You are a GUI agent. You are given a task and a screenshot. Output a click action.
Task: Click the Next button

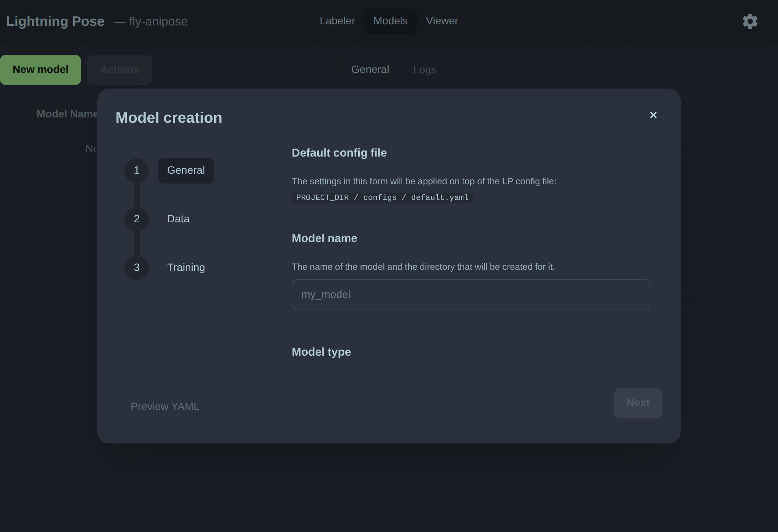point(638,403)
